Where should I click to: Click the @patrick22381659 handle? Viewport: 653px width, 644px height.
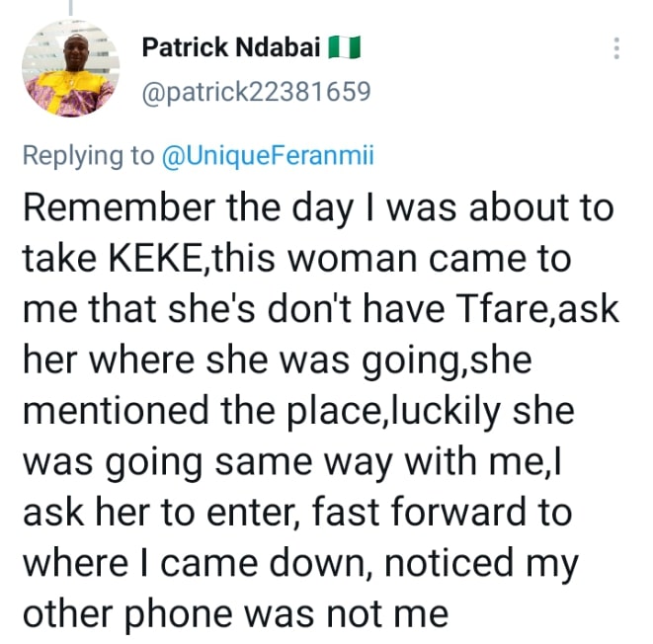256,92
